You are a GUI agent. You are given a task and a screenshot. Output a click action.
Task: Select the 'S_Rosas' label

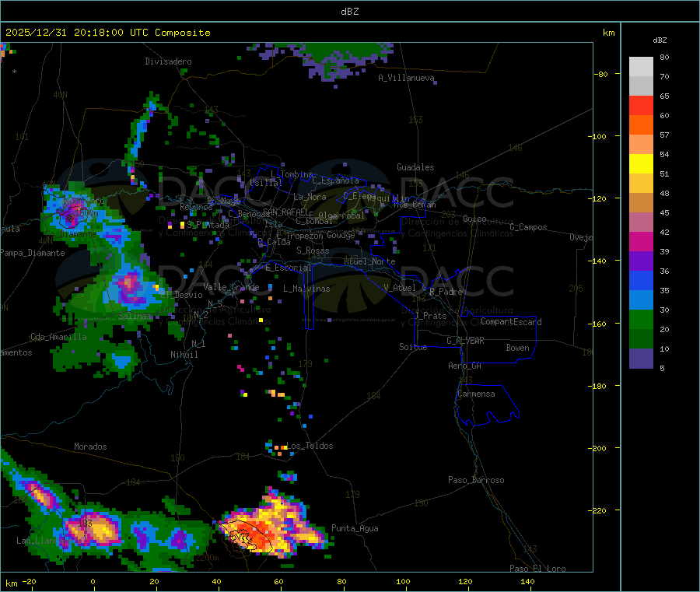[313, 250]
